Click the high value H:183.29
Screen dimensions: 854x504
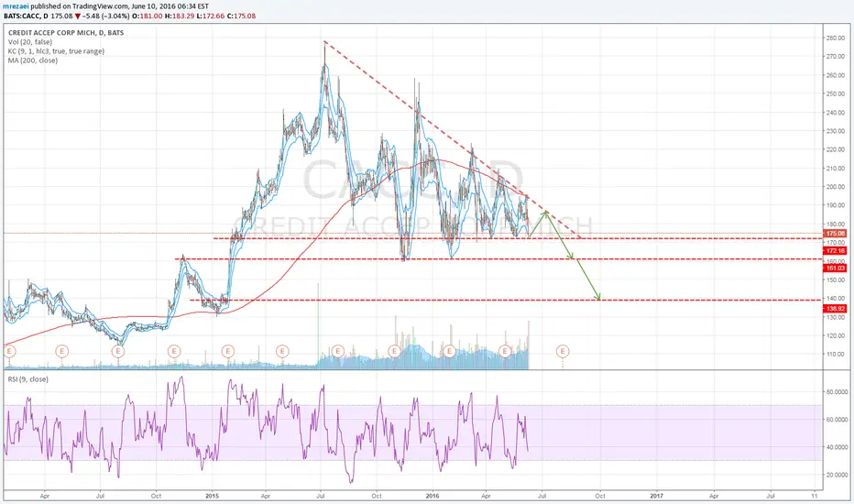pyautogui.click(x=179, y=16)
